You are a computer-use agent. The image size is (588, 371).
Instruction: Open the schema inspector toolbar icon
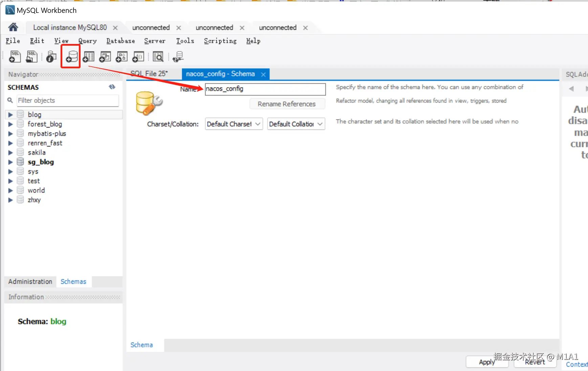(x=51, y=56)
